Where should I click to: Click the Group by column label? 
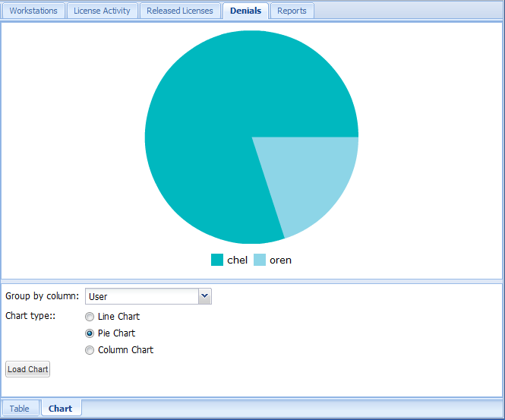point(43,296)
